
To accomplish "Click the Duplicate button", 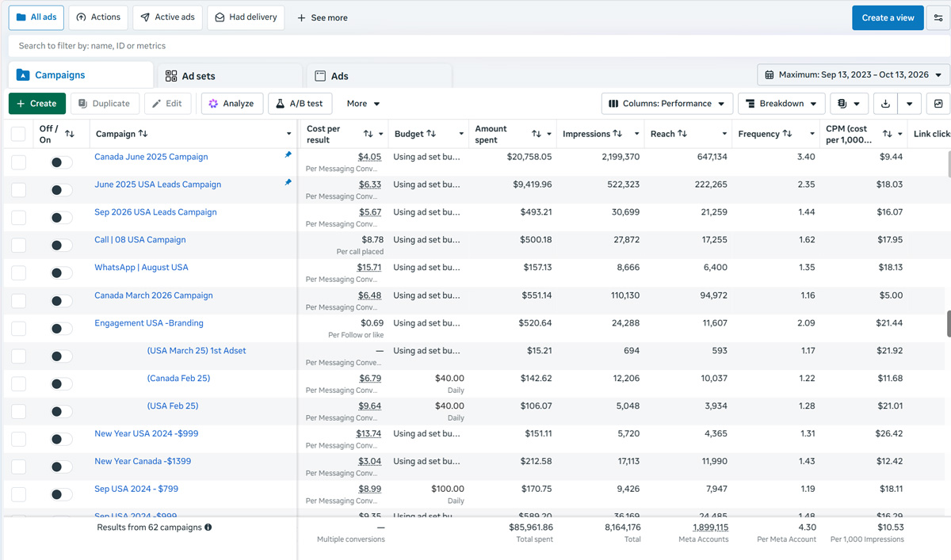I will [x=105, y=104].
